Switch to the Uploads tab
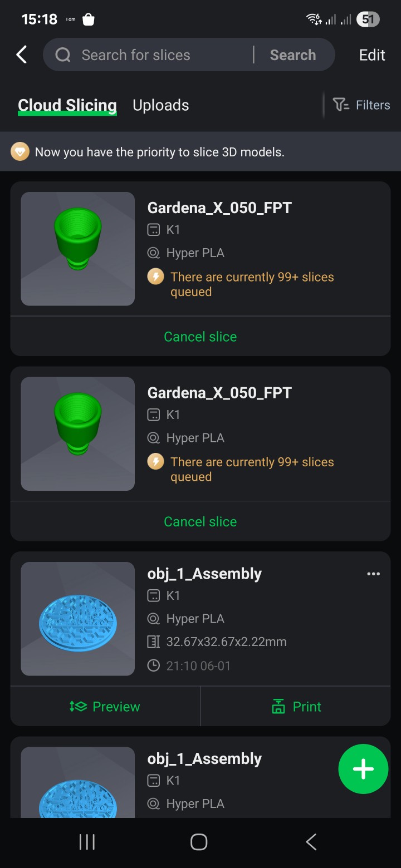 click(160, 105)
